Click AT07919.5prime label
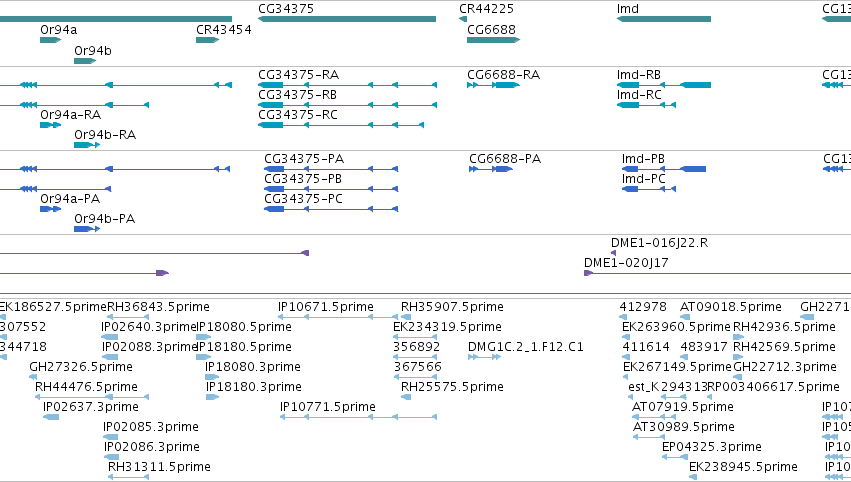 (x=683, y=407)
